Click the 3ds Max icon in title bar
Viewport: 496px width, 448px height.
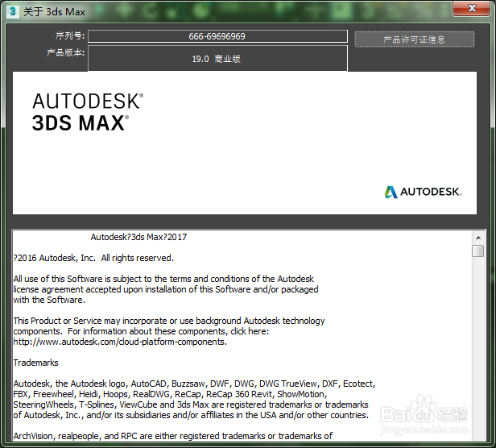pos(12,12)
